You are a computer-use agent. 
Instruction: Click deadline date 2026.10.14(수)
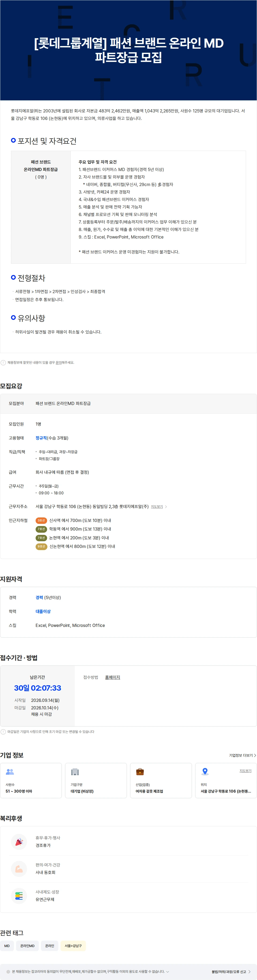(45, 707)
